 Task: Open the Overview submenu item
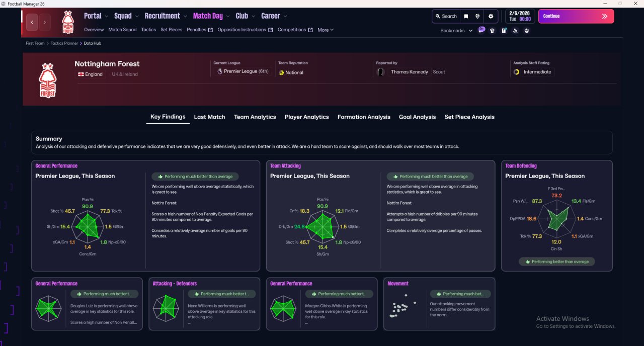[x=94, y=30]
